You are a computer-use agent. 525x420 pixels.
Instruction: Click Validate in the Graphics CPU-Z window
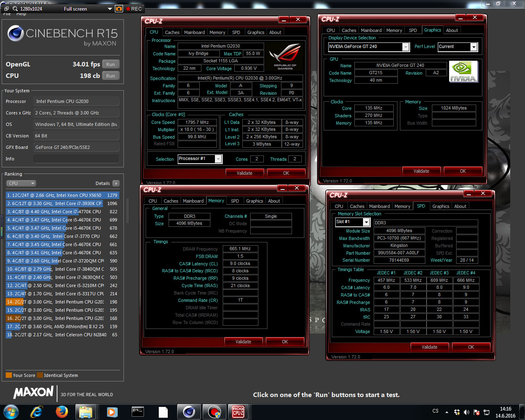(421, 171)
